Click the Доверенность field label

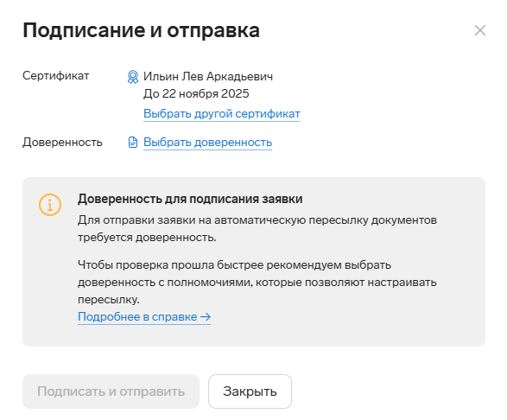pos(62,143)
